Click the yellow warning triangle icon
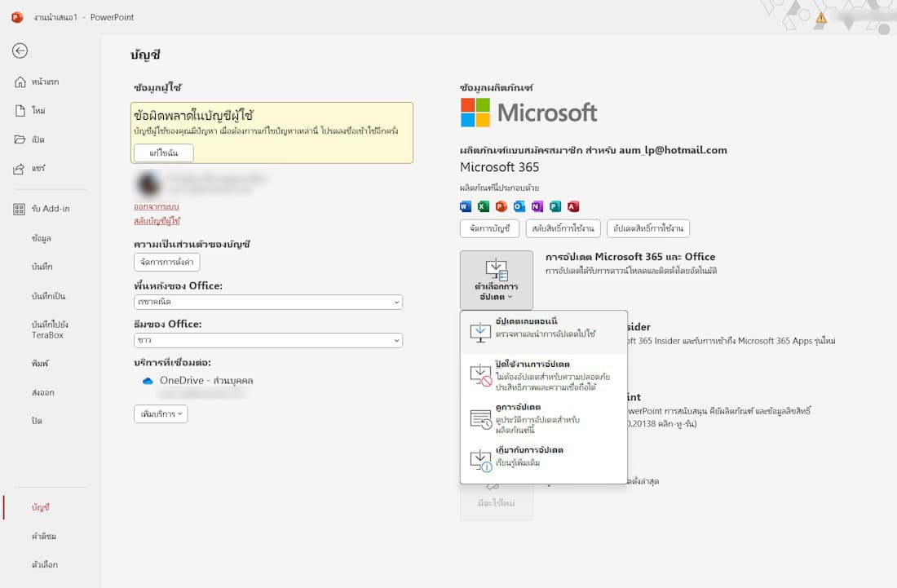 point(820,16)
